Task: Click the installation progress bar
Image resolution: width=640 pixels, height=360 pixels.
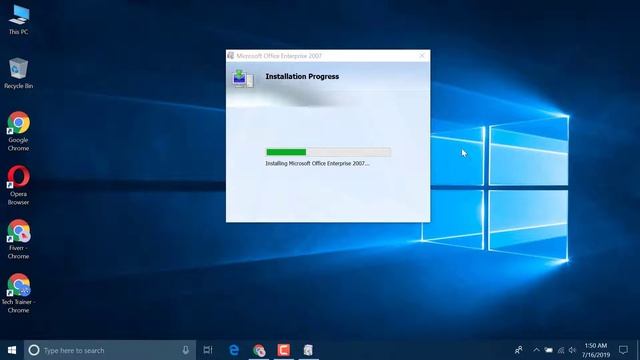Action: pyautogui.click(x=328, y=152)
